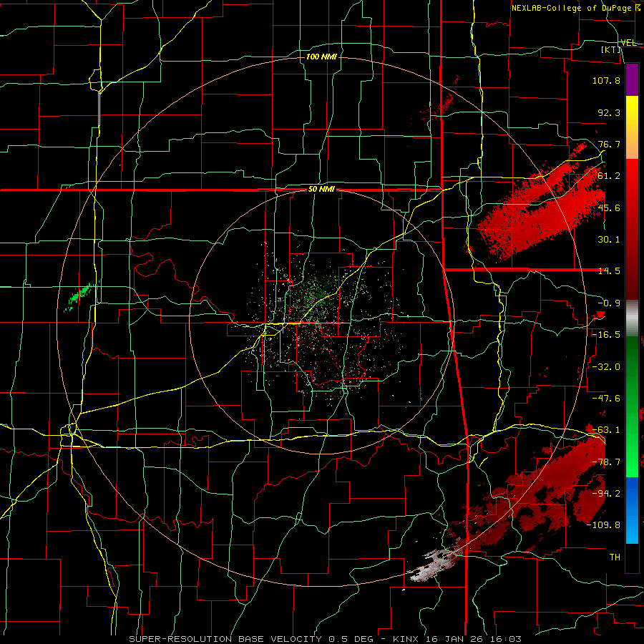Select the 30.1 scale value
Image resolution: width=644 pixels, height=644 pixels.
click(x=609, y=240)
